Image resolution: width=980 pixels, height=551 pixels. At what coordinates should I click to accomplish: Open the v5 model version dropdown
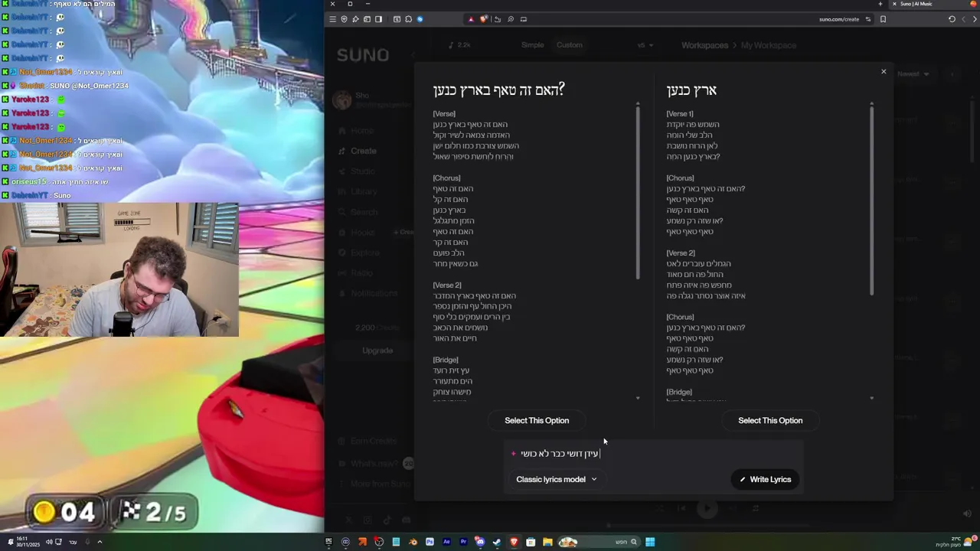[x=645, y=45]
